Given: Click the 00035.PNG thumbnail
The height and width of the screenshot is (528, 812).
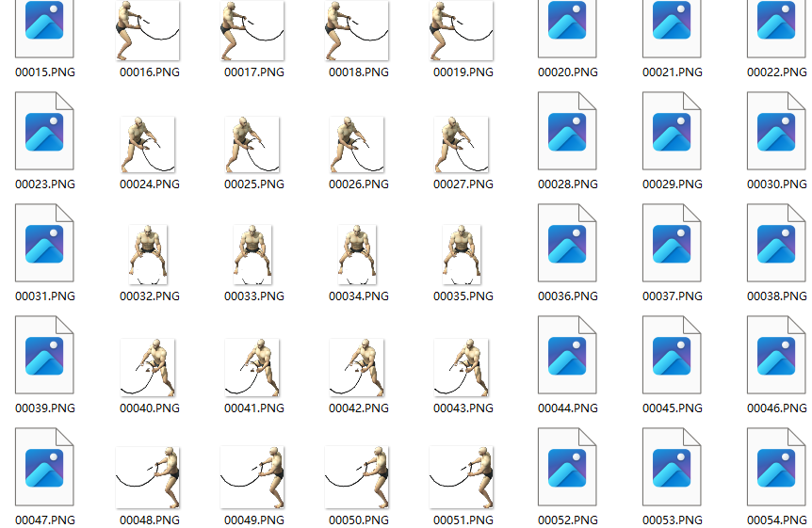Looking at the screenshot, I should coord(462,254).
